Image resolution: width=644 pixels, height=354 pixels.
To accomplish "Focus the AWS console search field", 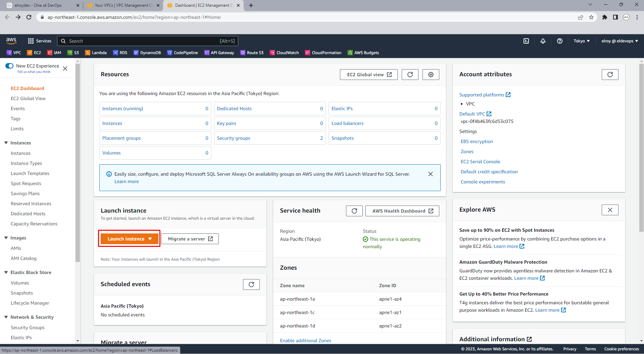I will [x=148, y=41].
